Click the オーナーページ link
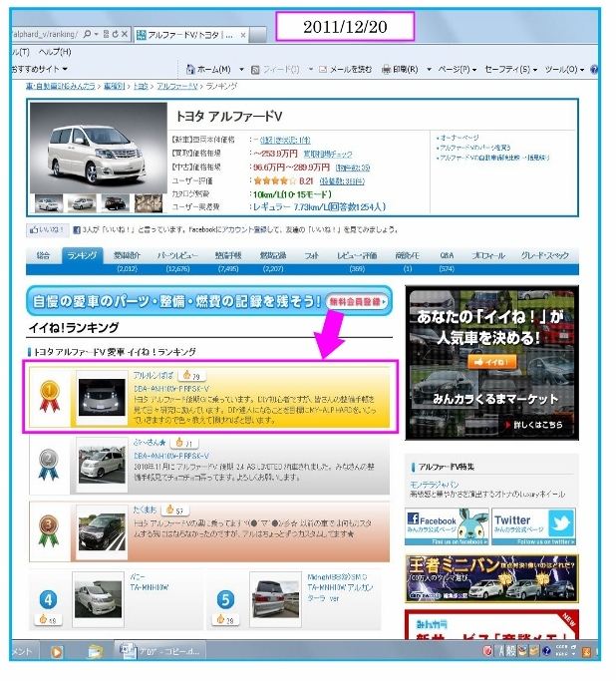 pyautogui.click(x=460, y=138)
